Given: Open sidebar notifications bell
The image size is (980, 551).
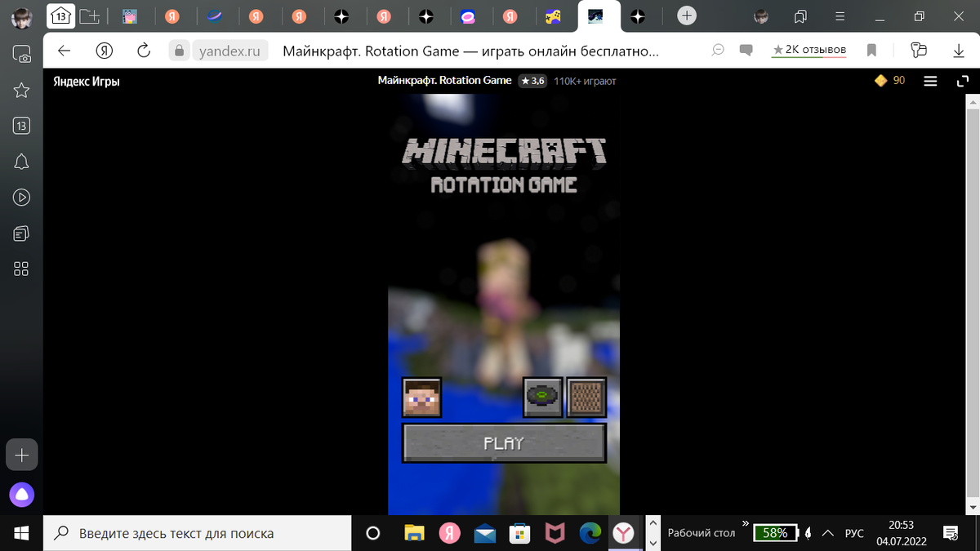Looking at the screenshot, I should coord(22,162).
